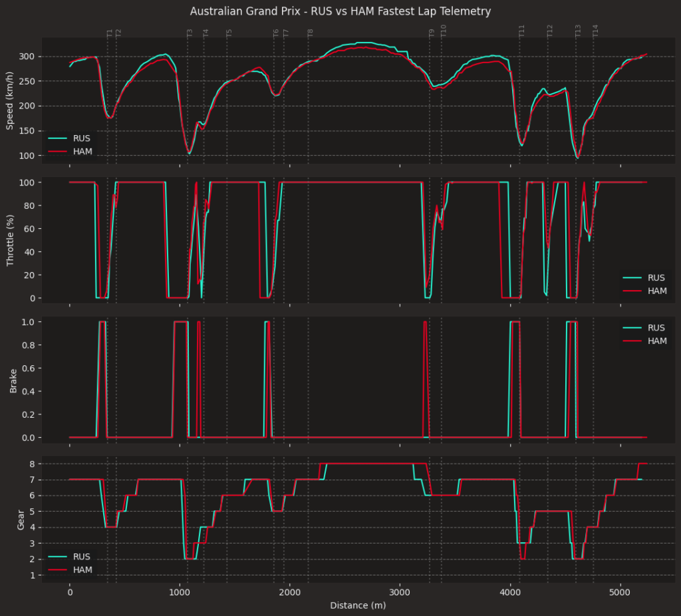
Task: Select the T3 turn marker label
Action: coord(190,33)
